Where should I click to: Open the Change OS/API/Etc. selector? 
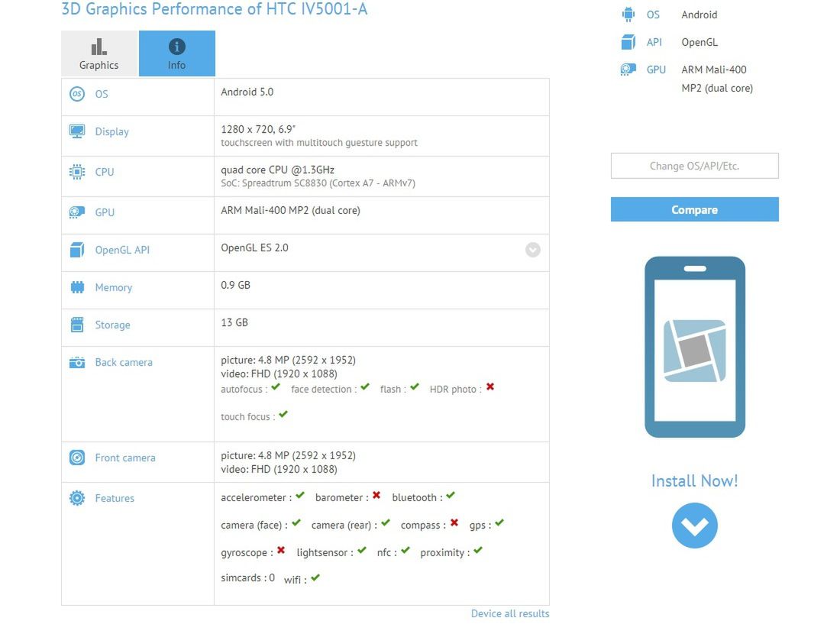click(x=694, y=166)
